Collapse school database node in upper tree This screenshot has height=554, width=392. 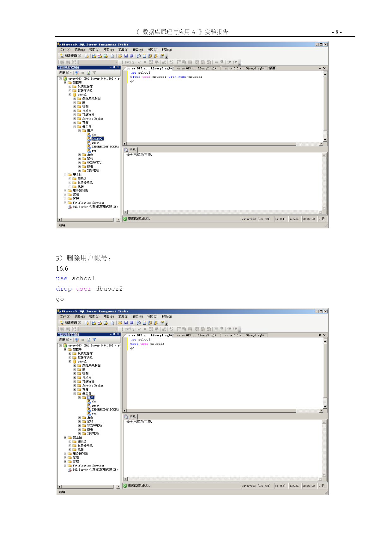click(70, 95)
